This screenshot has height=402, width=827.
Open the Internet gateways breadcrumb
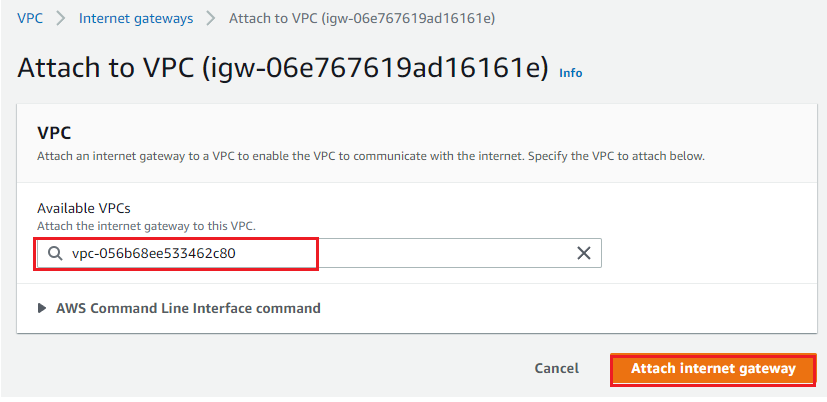pos(136,19)
